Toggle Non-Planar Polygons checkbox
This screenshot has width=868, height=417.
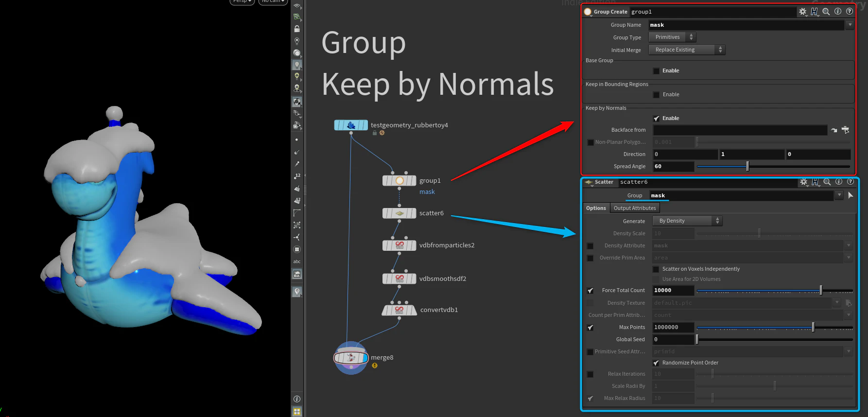[590, 142]
